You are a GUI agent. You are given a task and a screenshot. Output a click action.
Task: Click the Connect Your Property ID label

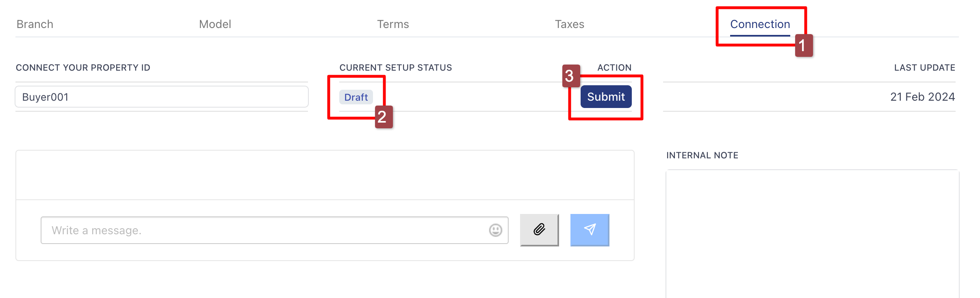tap(83, 67)
